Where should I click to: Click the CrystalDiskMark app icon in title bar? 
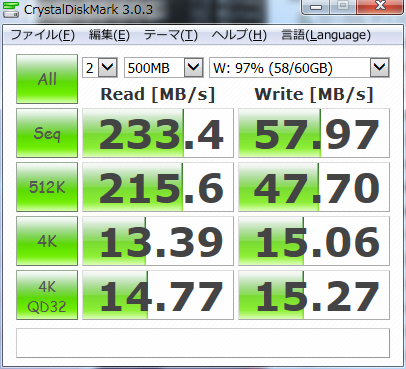[x=11, y=9]
